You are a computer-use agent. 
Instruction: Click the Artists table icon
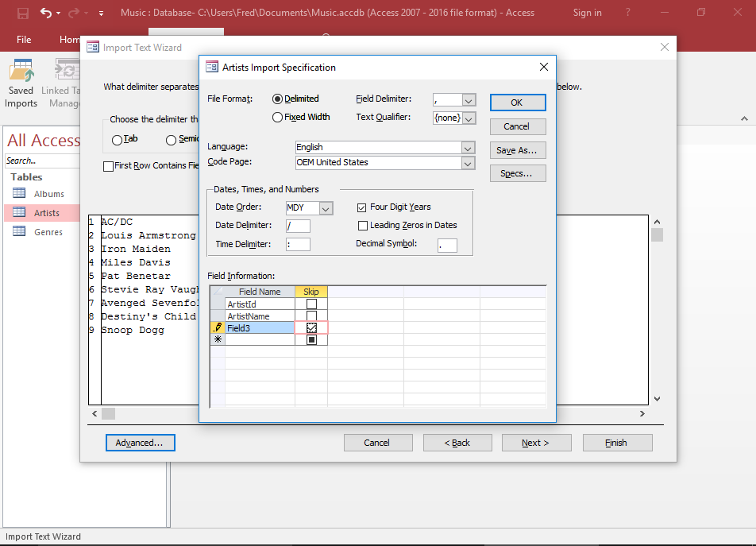point(19,212)
